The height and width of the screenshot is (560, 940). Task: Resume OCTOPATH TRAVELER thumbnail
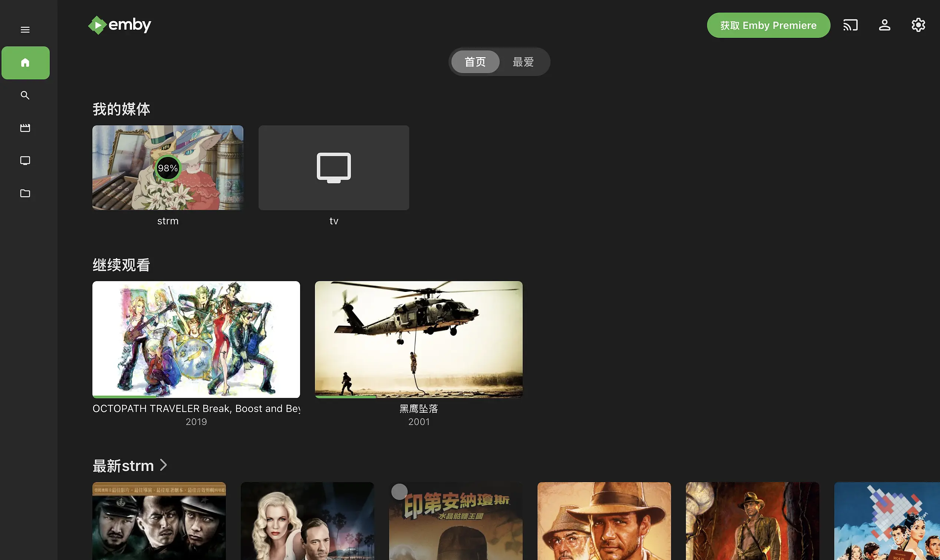tap(196, 339)
